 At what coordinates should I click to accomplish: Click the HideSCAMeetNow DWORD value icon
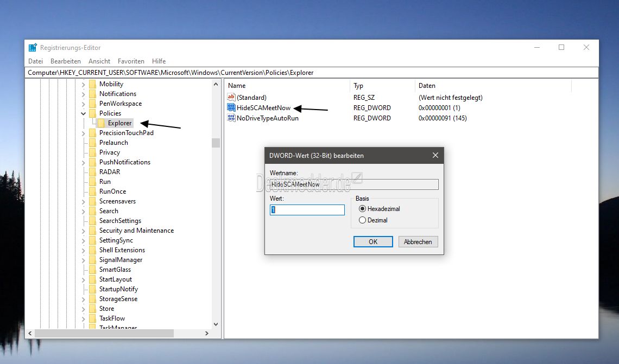[231, 107]
